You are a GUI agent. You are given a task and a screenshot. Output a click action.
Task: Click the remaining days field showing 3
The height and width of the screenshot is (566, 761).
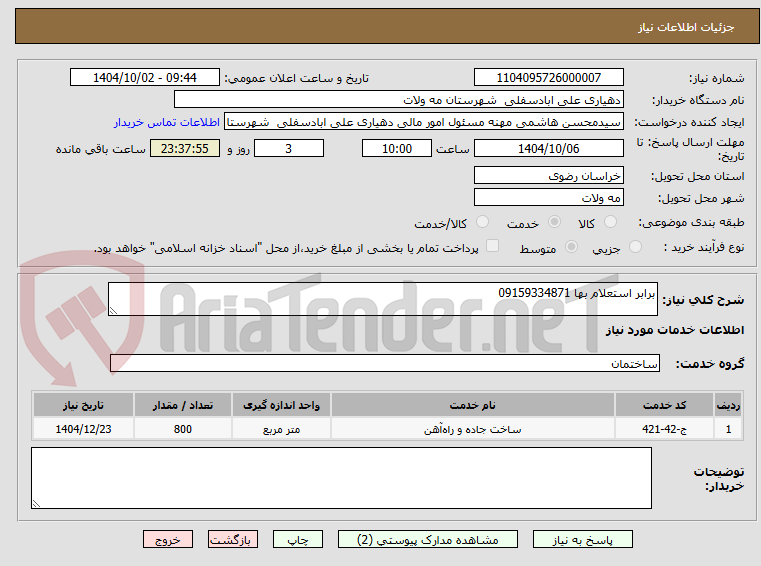coord(289,149)
